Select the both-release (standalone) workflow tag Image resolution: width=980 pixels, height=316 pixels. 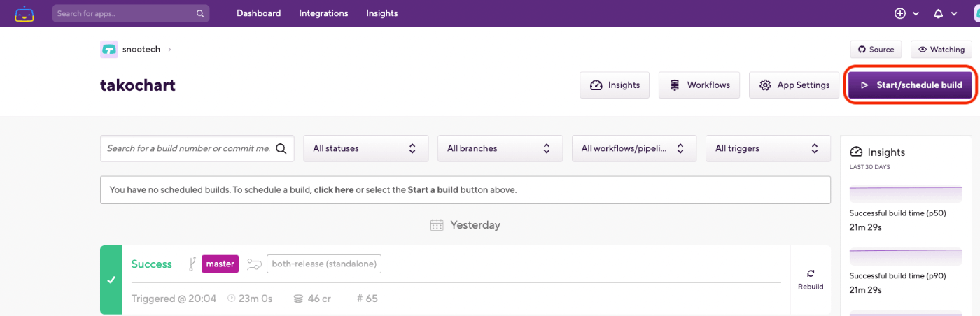click(x=324, y=264)
